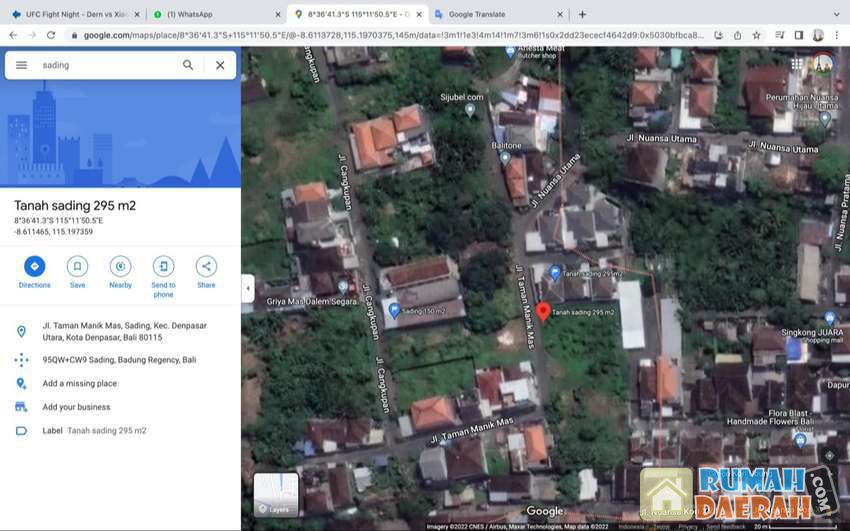Click Add your business

point(76,407)
